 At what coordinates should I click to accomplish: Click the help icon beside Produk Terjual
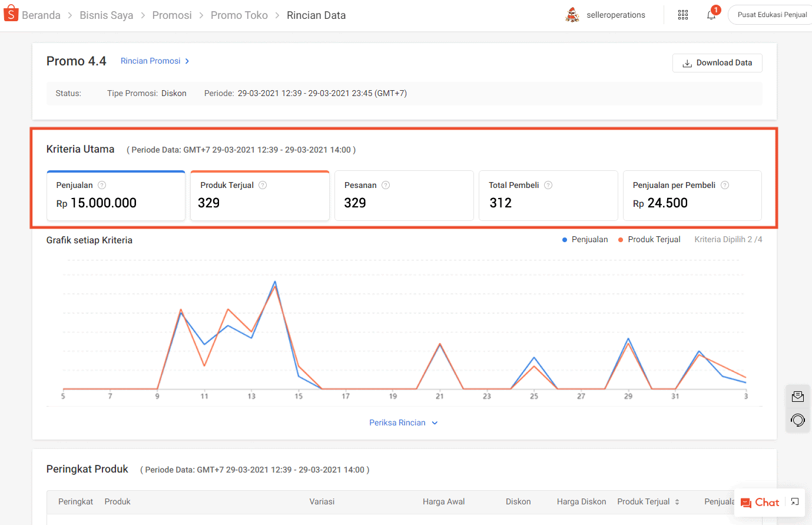[263, 185]
